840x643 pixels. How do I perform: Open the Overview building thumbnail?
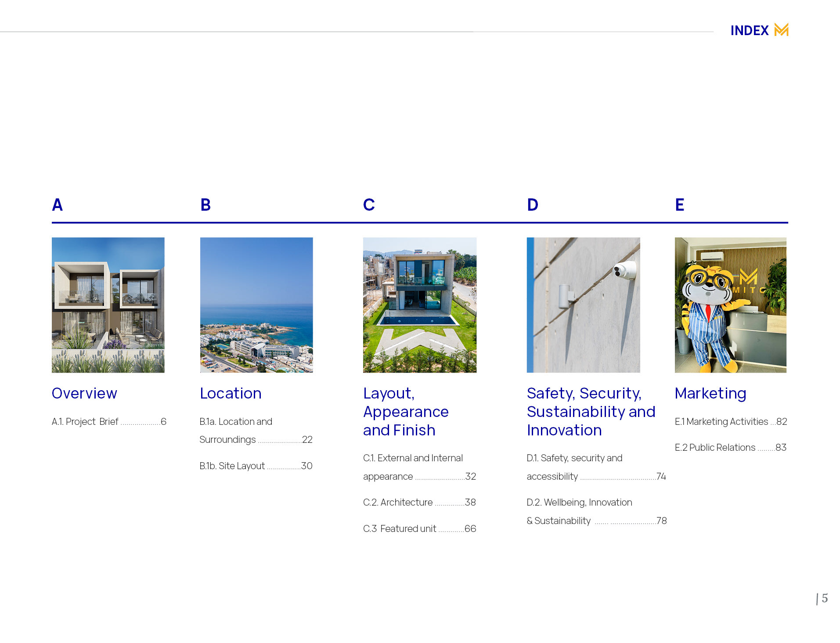pyautogui.click(x=108, y=305)
